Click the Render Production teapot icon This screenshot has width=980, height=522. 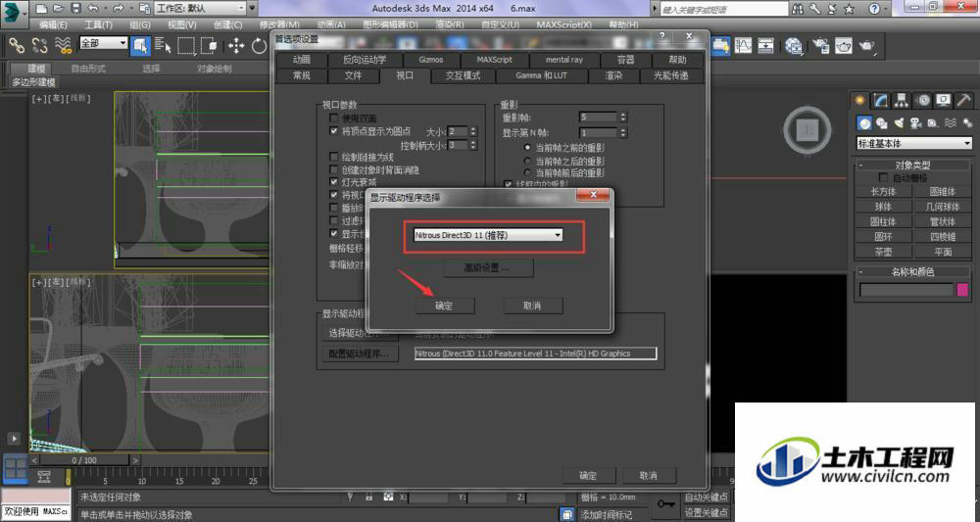867,46
